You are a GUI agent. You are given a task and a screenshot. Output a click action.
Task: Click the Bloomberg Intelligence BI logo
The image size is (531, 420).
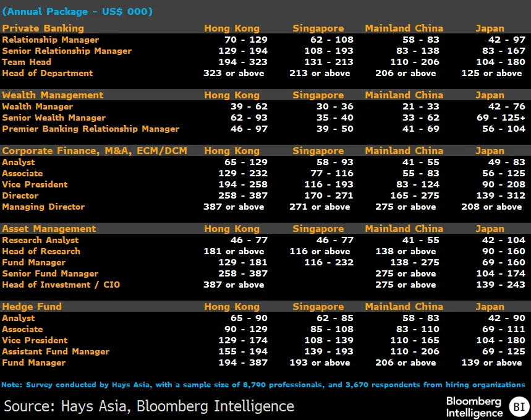pyautogui.click(x=519, y=406)
